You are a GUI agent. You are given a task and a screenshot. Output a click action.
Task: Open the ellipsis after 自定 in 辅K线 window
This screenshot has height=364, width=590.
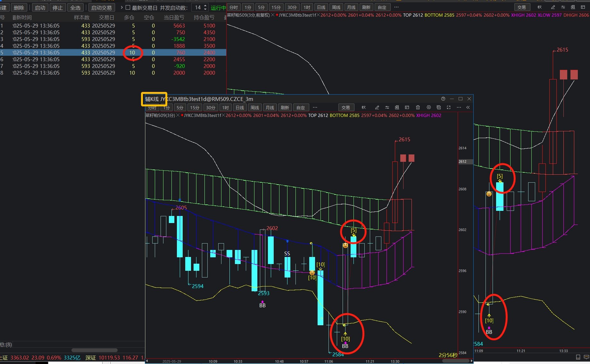[x=315, y=108]
